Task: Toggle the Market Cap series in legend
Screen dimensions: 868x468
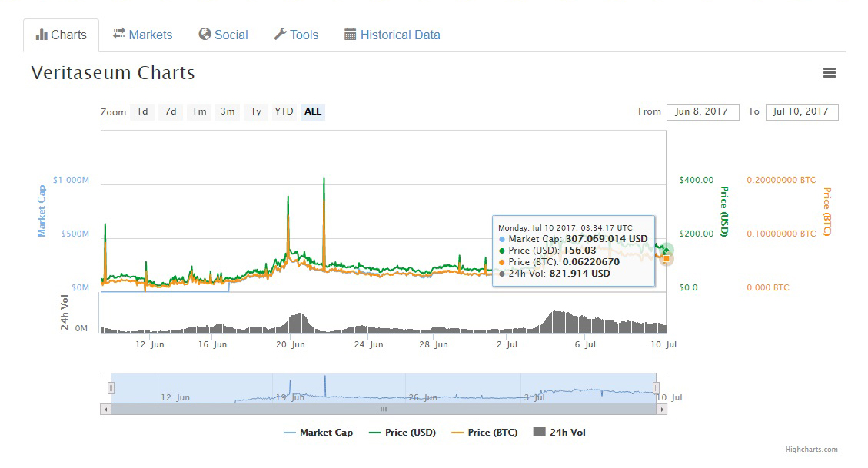Action: click(318, 433)
